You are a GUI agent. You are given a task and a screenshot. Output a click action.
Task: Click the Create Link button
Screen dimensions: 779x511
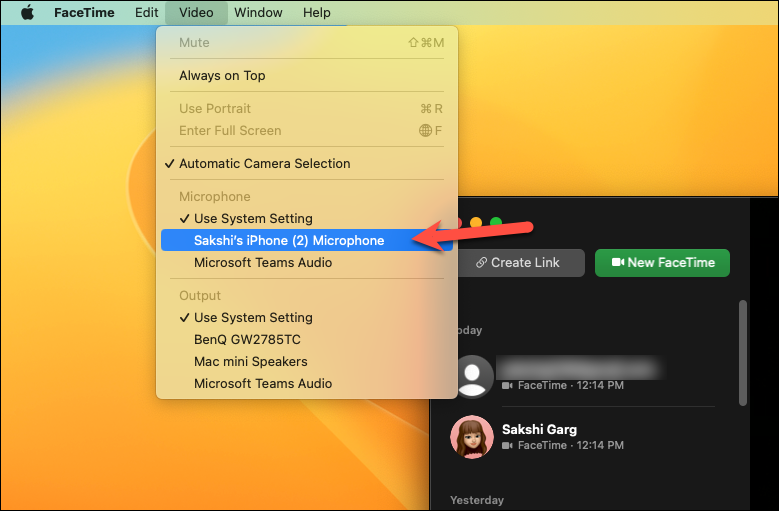point(521,263)
